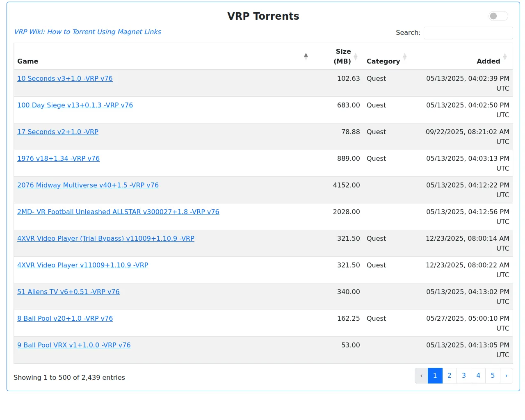Sort by Category column arrows
Screen dimensions: 525x420
tap(404, 57)
